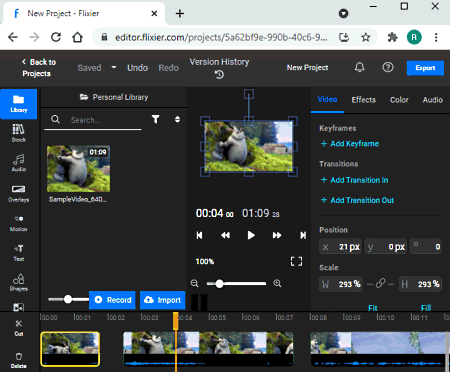Click the Import button
The height and width of the screenshot is (372, 450).
click(x=162, y=300)
